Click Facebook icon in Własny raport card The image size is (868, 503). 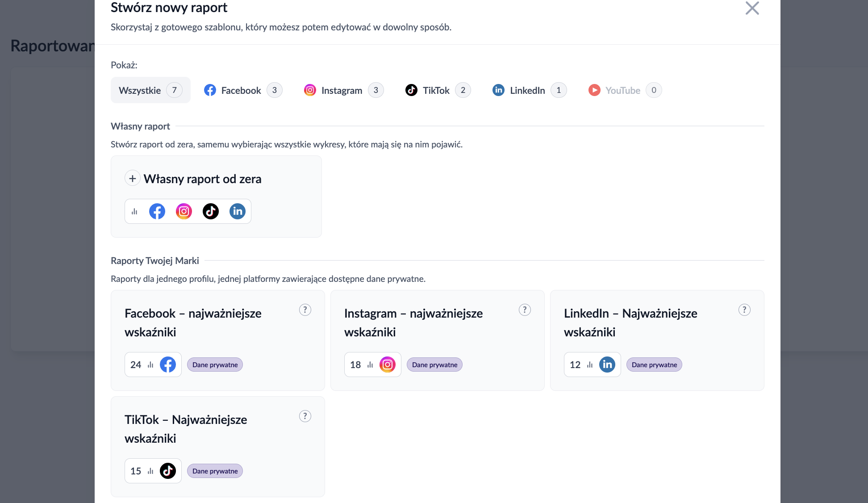[x=157, y=211]
